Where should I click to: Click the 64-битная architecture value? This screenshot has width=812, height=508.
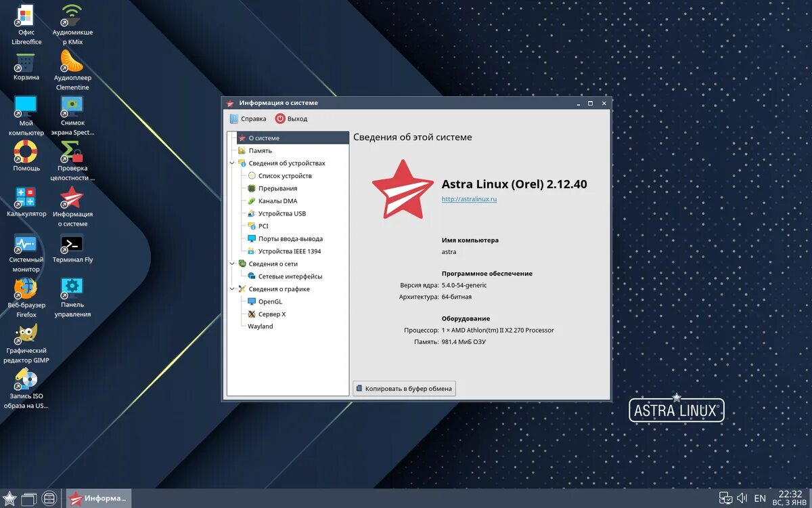coord(457,297)
